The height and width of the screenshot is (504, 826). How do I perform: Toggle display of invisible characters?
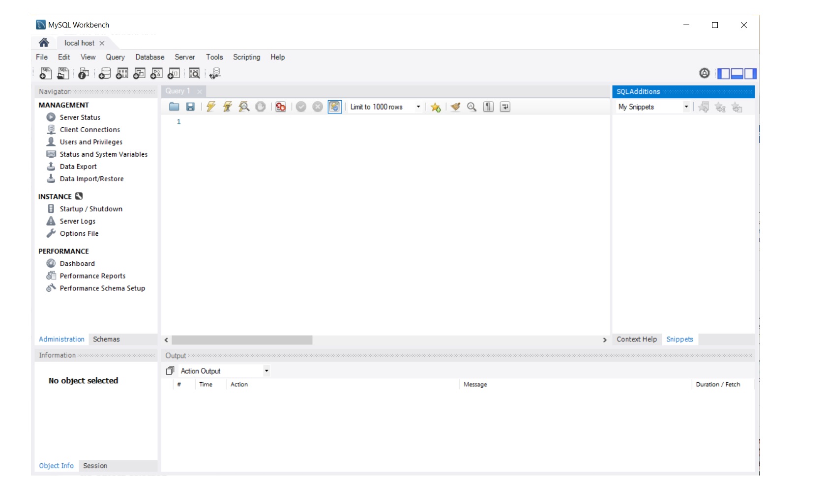pos(488,107)
